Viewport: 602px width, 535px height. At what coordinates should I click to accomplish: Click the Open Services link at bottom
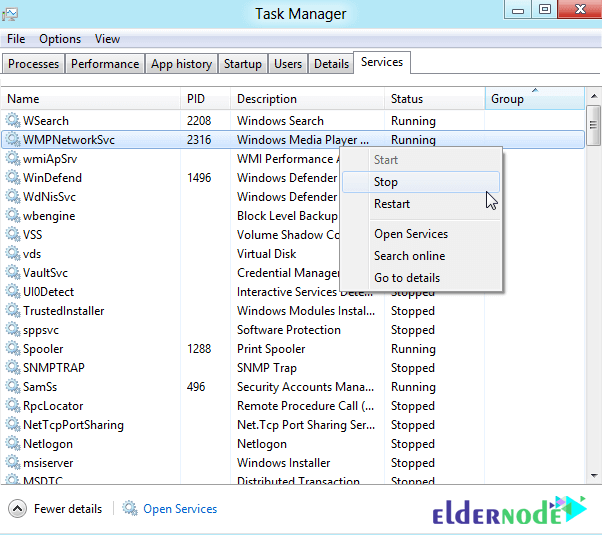pyautogui.click(x=180, y=508)
